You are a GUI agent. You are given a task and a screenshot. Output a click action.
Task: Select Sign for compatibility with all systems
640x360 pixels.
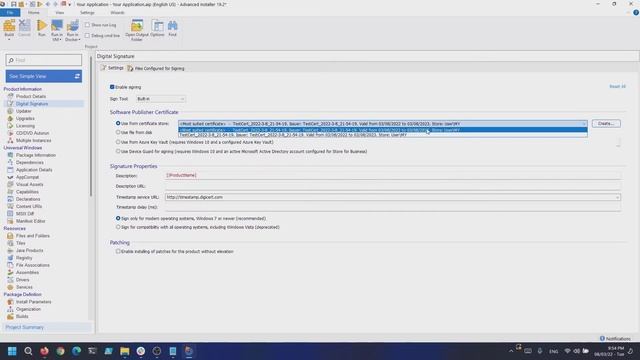coord(118,227)
